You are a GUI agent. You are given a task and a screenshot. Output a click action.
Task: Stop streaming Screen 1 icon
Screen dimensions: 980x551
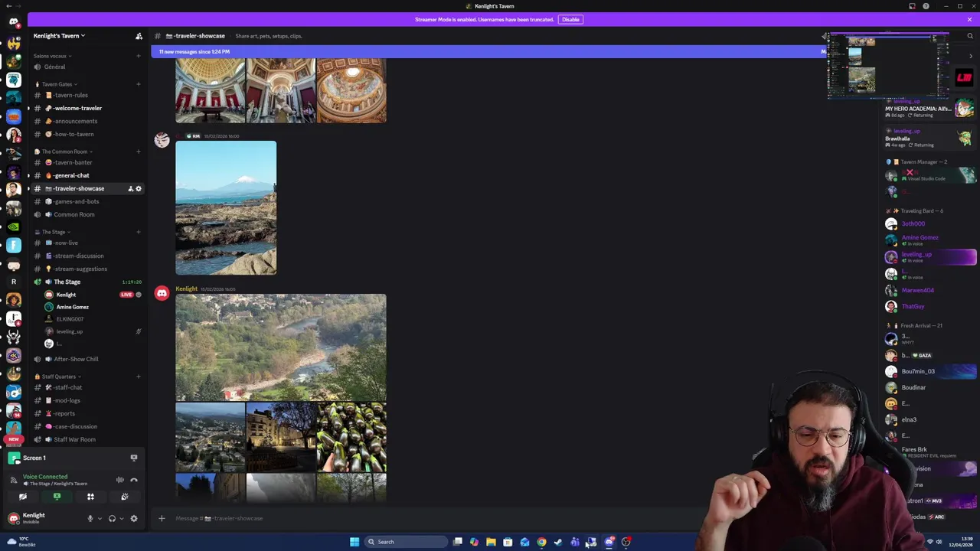click(134, 458)
